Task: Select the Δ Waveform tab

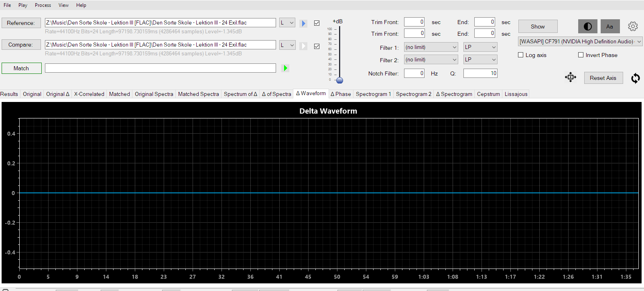Action: pyautogui.click(x=311, y=93)
